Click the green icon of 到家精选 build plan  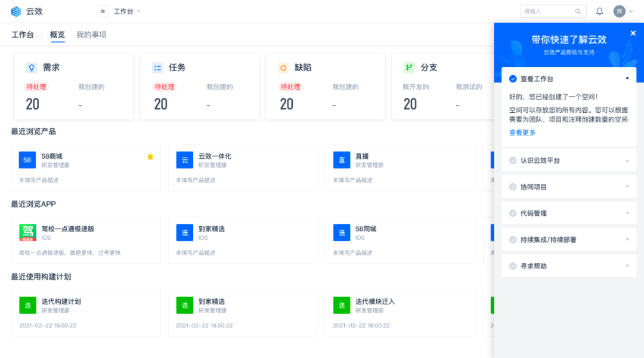184,305
